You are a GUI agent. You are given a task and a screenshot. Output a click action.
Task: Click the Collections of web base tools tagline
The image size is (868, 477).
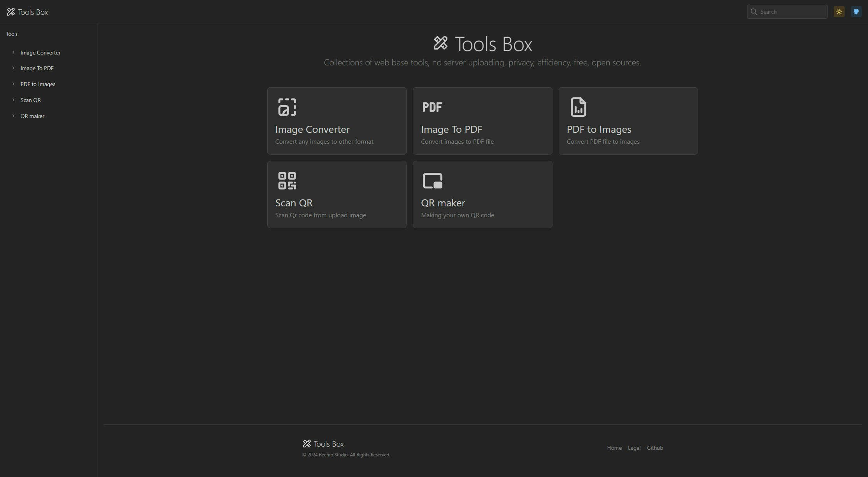click(482, 62)
